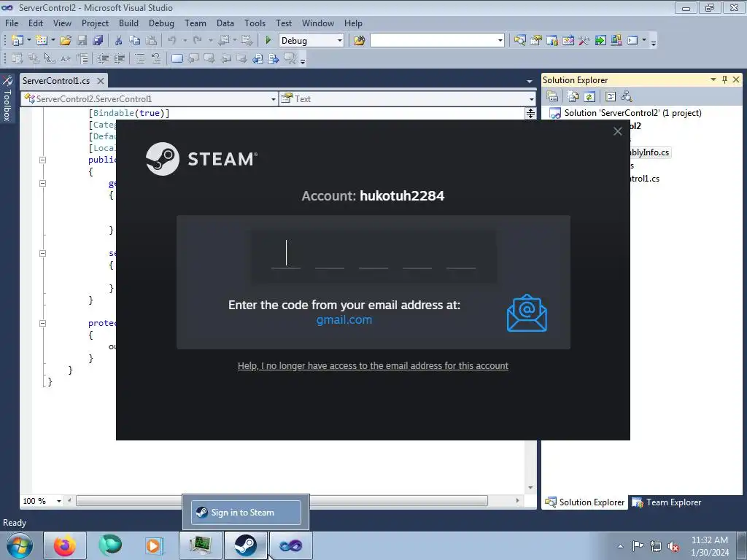This screenshot has width=747, height=560.
Task: Click the Redo arrow icon
Action: (198, 41)
